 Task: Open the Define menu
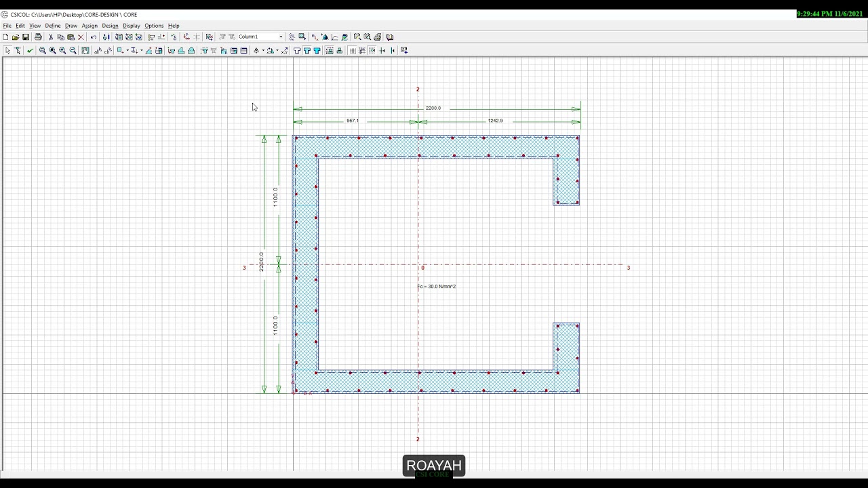pos(53,26)
